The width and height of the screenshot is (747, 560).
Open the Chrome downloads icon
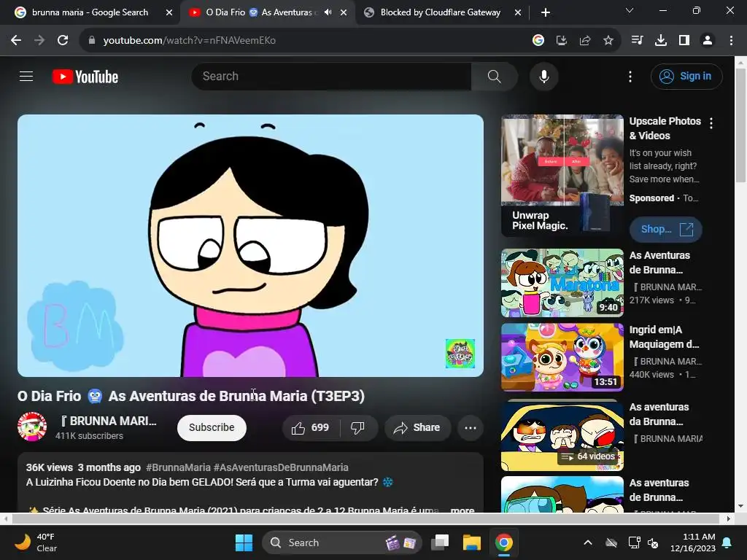[x=660, y=41]
